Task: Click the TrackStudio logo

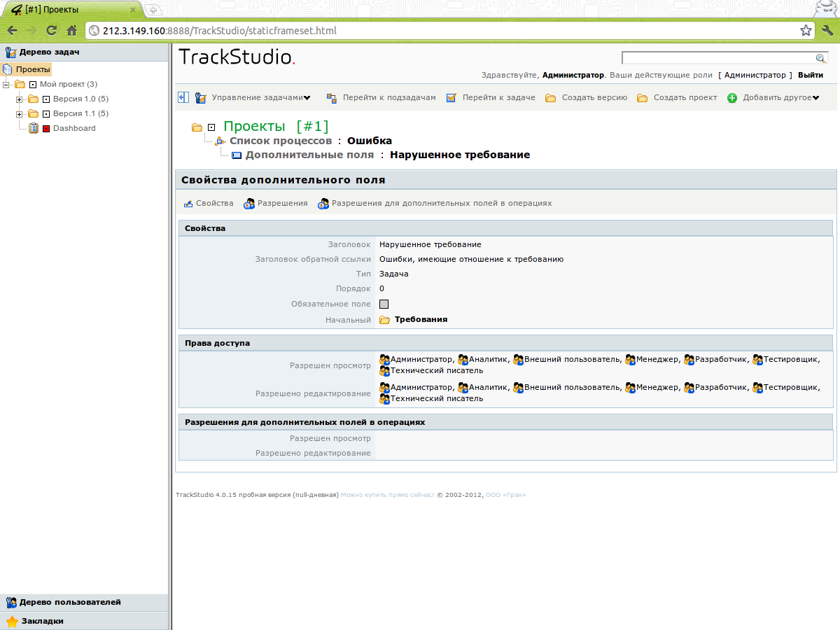Action: [x=237, y=57]
